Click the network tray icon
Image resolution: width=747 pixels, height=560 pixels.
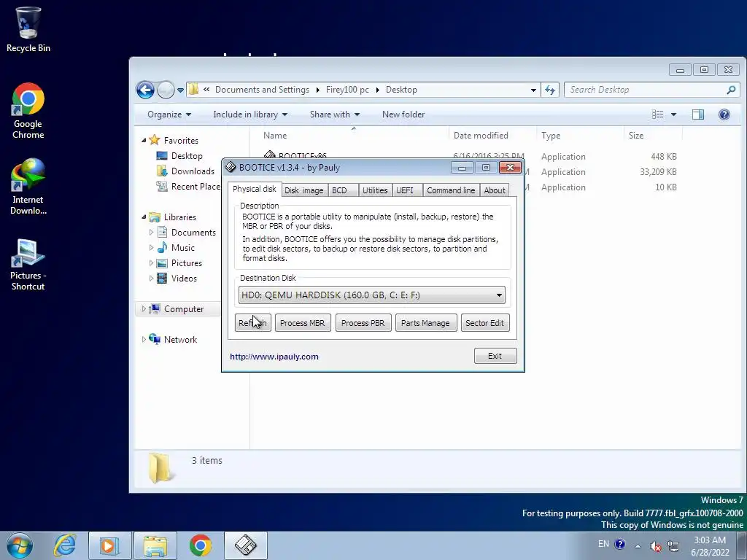click(673, 546)
